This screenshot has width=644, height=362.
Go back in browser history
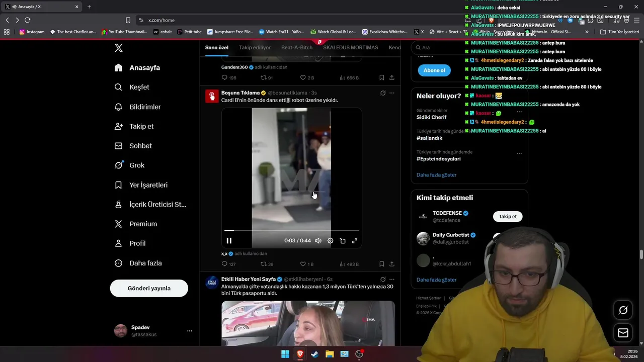[7, 20]
